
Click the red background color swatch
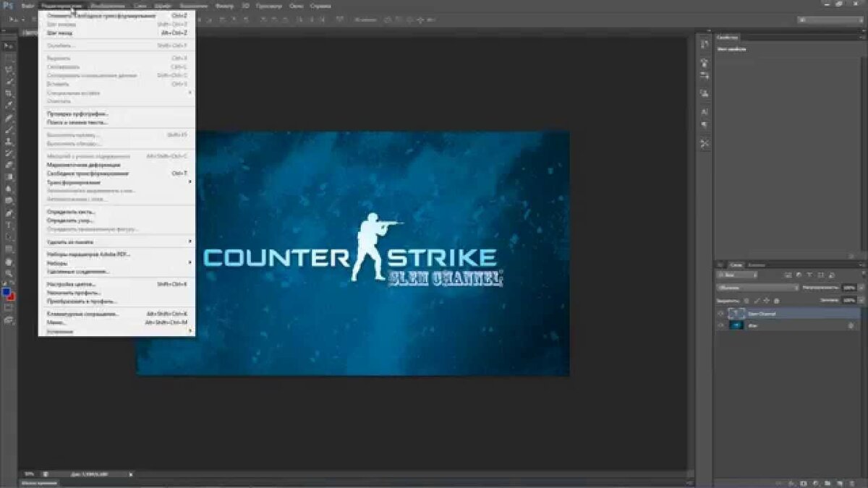12,296
